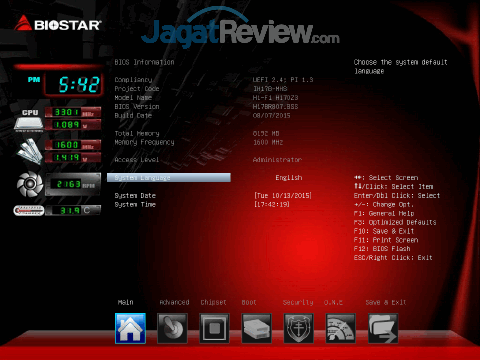Click the F3: Optimized Defaults hint
The width and height of the screenshot is (480, 360).
395,222
